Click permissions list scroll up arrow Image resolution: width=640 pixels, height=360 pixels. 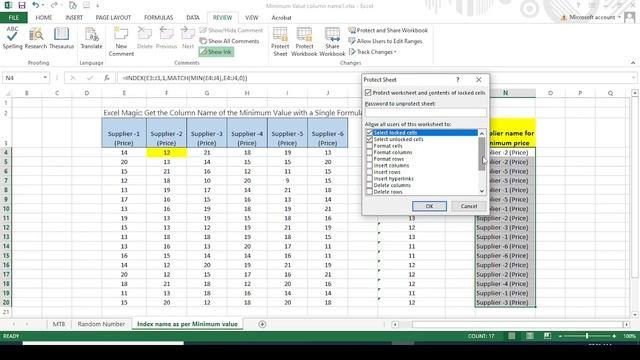click(x=482, y=133)
